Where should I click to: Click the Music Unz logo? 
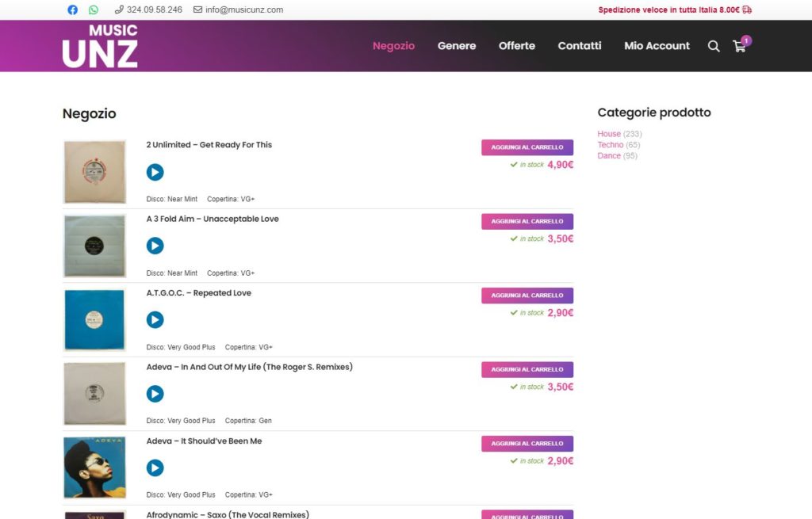[100, 45]
